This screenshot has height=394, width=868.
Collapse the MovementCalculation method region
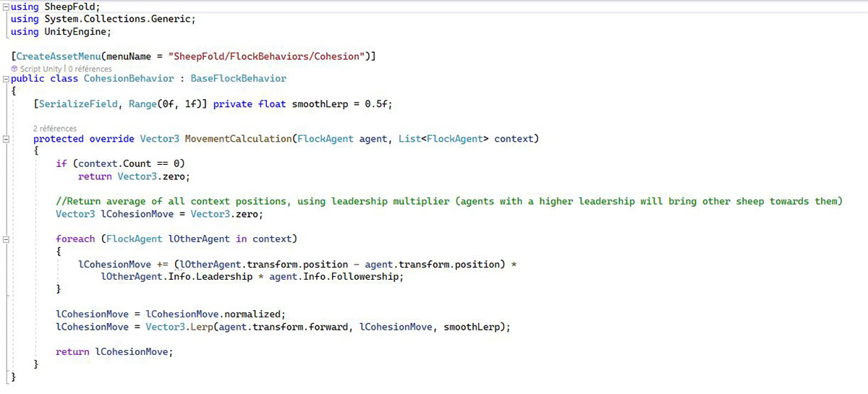coord(6,138)
